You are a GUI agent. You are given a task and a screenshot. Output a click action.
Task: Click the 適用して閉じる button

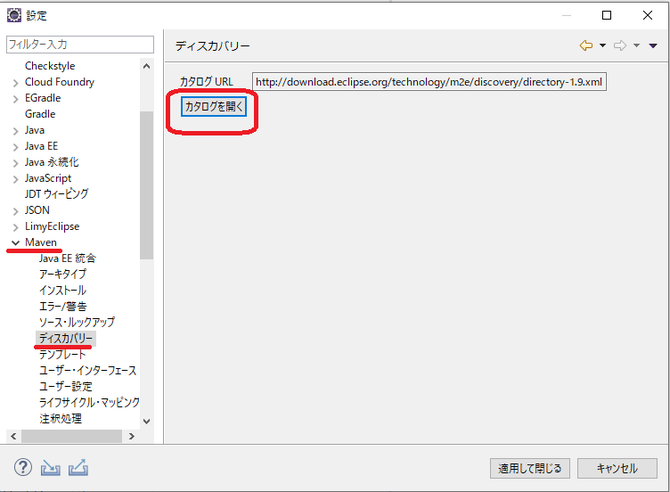click(x=530, y=468)
